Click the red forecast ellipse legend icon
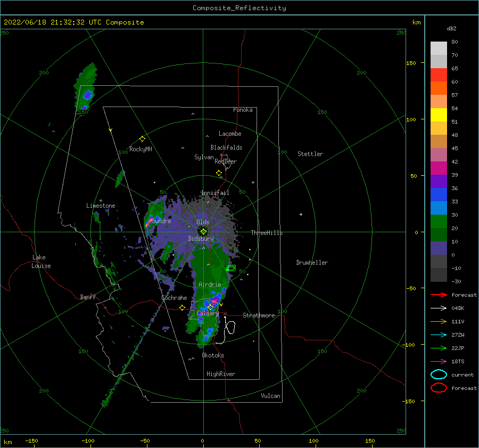Screen dimensions: 479x448 (x=439, y=388)
